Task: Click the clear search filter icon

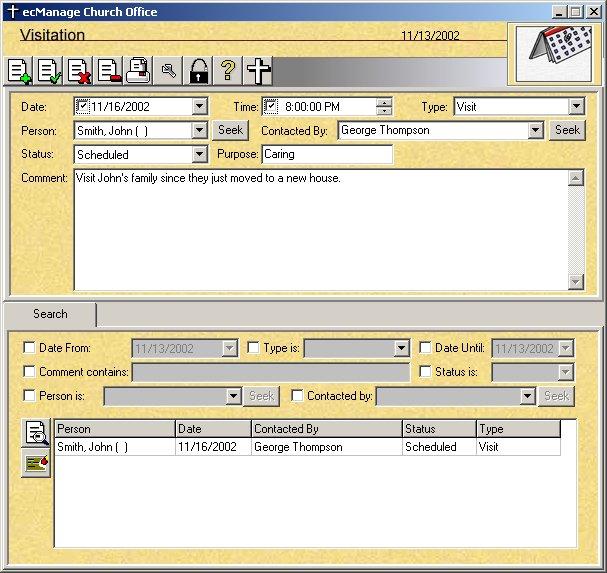Action: click(x=36, y=463)
